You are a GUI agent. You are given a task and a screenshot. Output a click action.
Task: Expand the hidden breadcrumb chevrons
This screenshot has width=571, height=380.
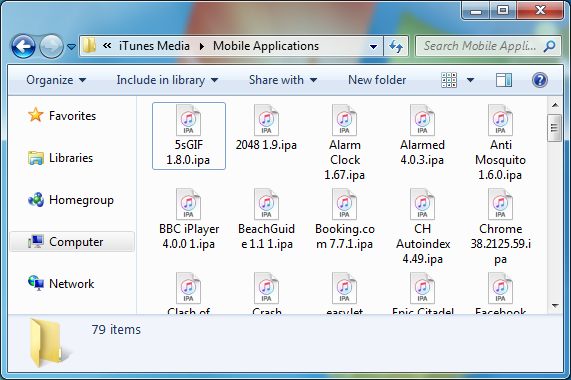[107, 46]
